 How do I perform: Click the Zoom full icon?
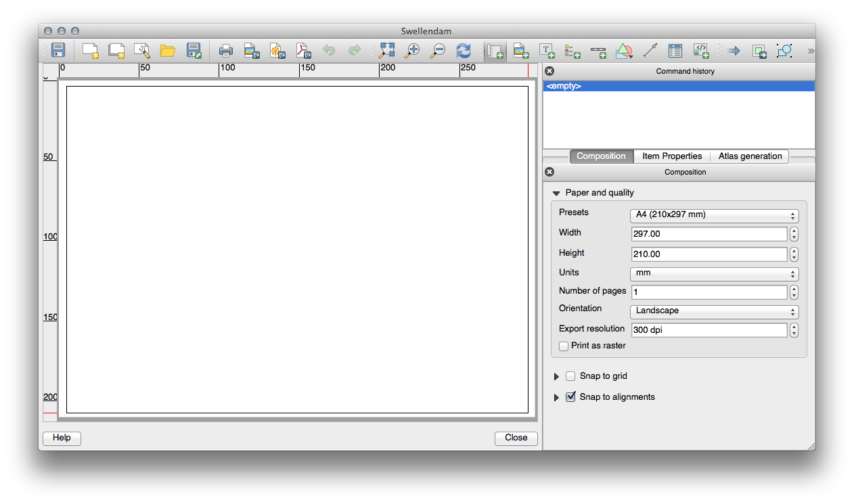click(x=386, y=50)
